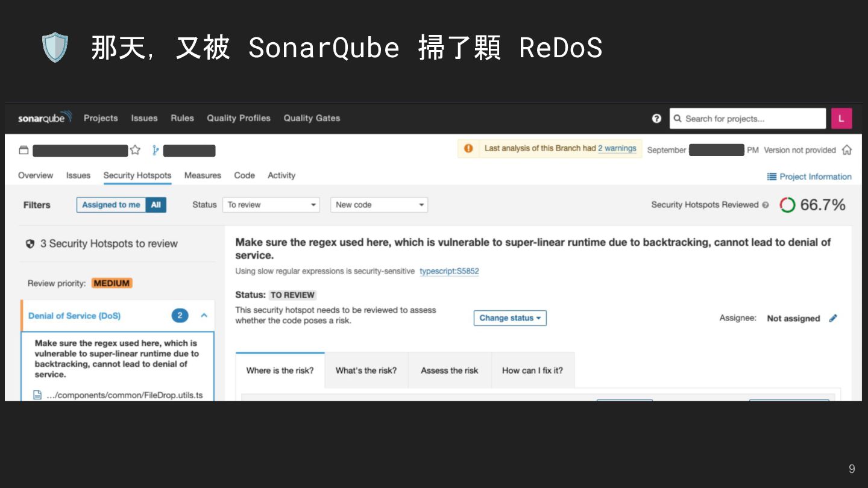Open typescript:S5852 rule link
The image size is (868, 488).
(449, 271)
